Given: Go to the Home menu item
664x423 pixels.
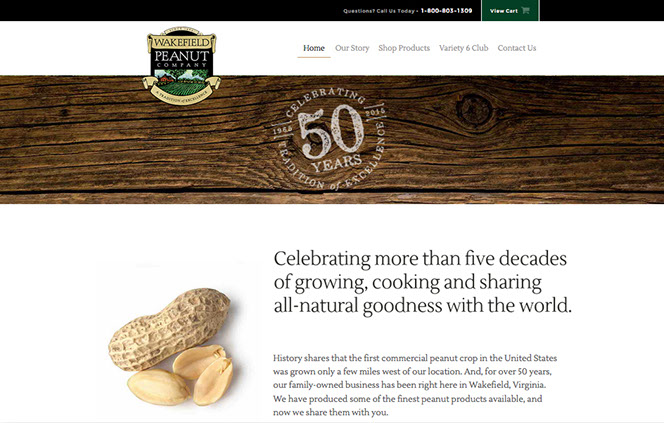Looking at the screenshot, I should tap(314, 48).
